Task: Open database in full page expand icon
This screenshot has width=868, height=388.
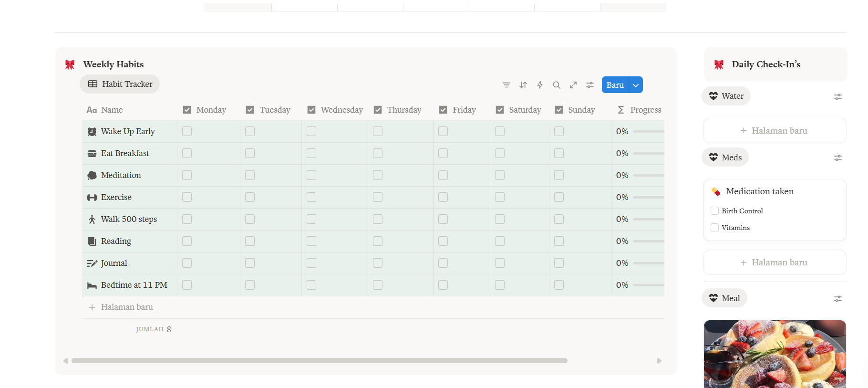Action: (x=573, y=85)
